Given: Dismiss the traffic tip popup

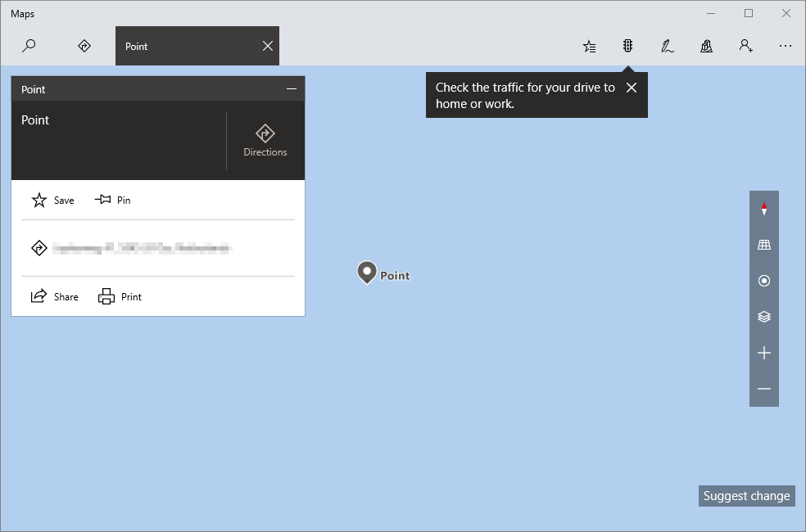Looking at the screenshot, I should [x=632, y=88].
